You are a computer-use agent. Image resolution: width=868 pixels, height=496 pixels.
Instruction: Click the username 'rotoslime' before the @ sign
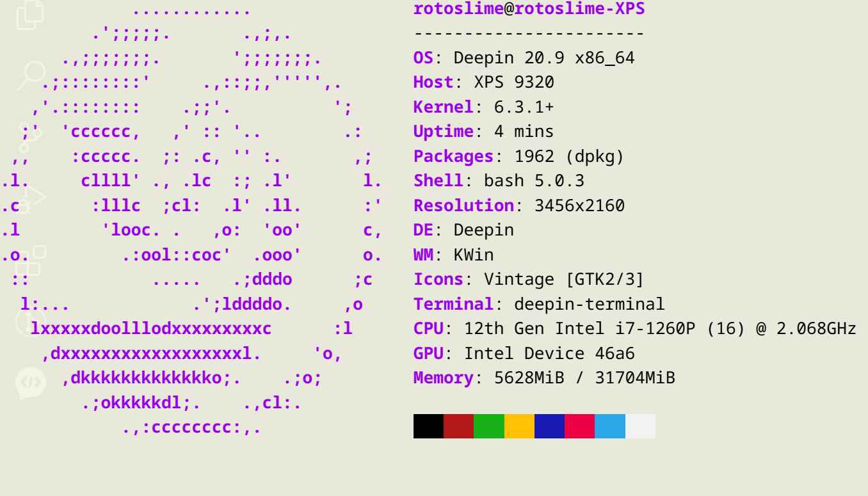(x=459, y=9)
